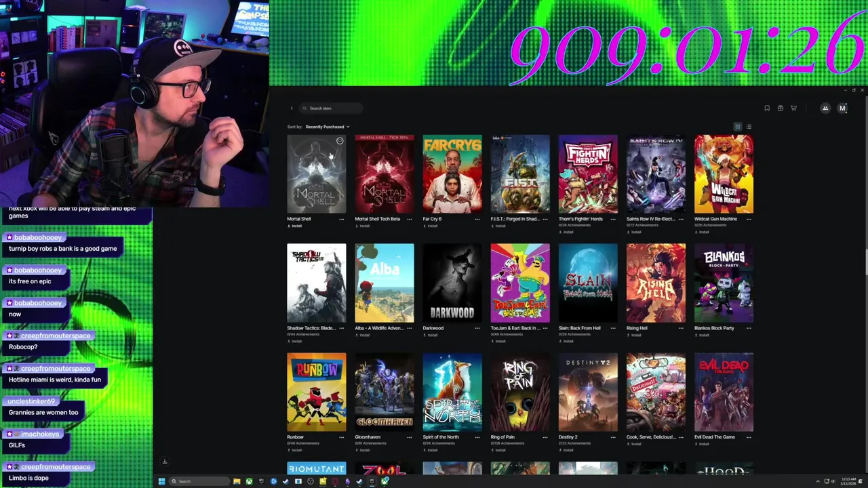Image resolution: width=868 pixels, height=488 pixels.
Task: Open three-dot menu for Ring of Pain
Action: pos(545,437)
